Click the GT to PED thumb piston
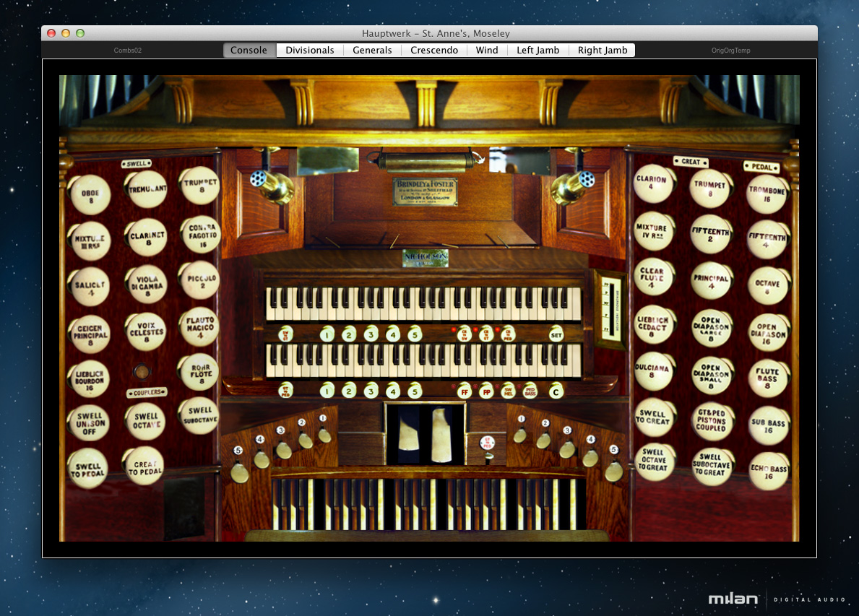This screenshot has width=859, height=616. [x=285, y=391]
